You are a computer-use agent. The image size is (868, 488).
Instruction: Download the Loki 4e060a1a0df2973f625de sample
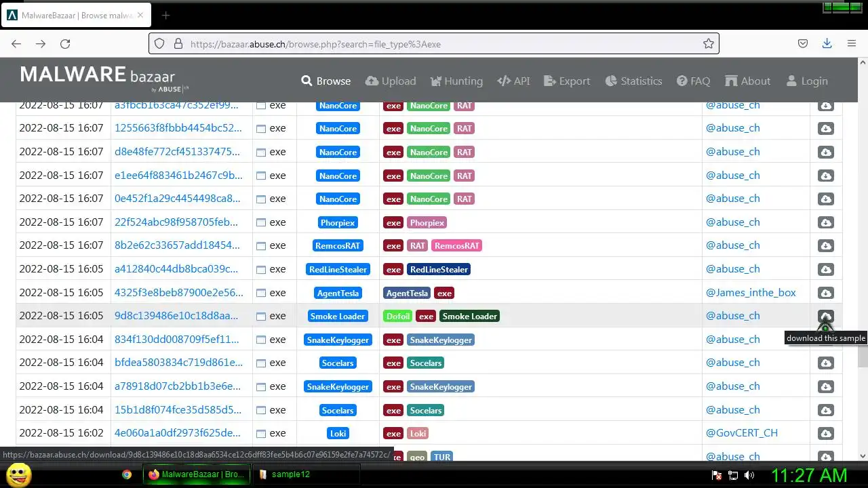[825, 434]
